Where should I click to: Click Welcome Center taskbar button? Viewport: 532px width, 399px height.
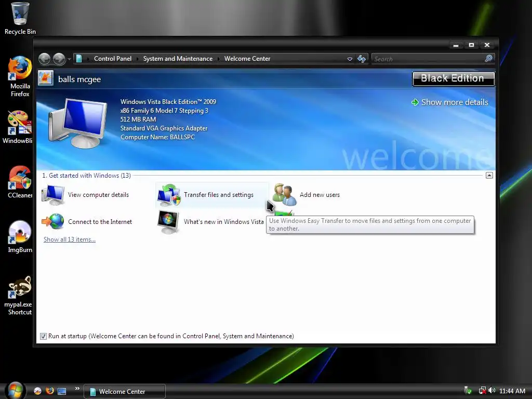[125, 392]
